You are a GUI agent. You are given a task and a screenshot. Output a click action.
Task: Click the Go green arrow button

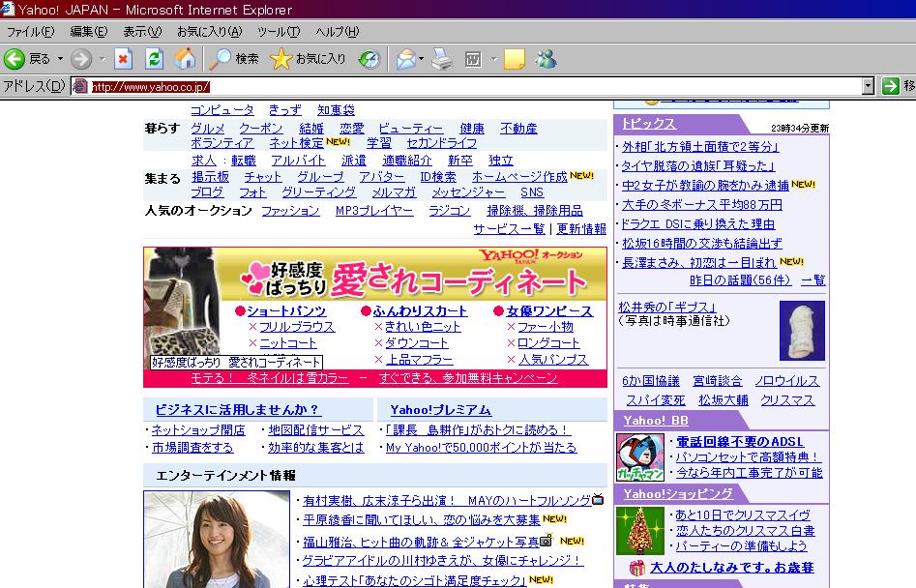(890, 86)
